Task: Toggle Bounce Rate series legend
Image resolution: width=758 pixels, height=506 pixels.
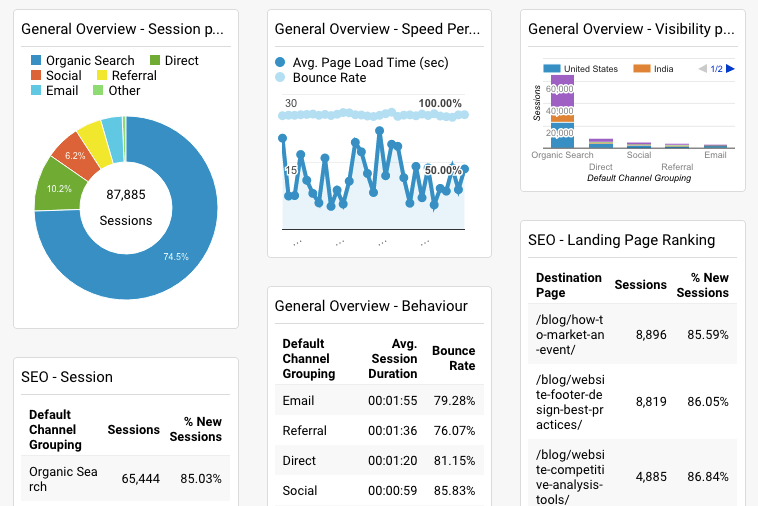Action: point(281,77)
